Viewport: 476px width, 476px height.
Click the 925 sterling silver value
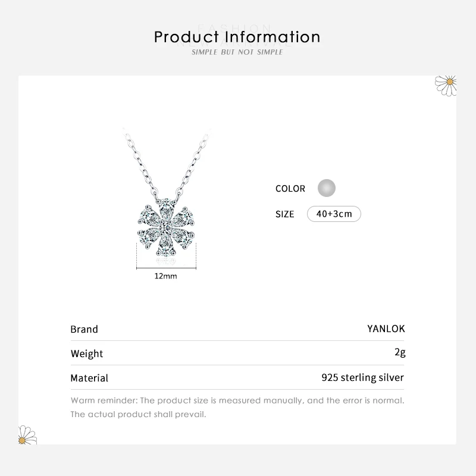[362, 378]
